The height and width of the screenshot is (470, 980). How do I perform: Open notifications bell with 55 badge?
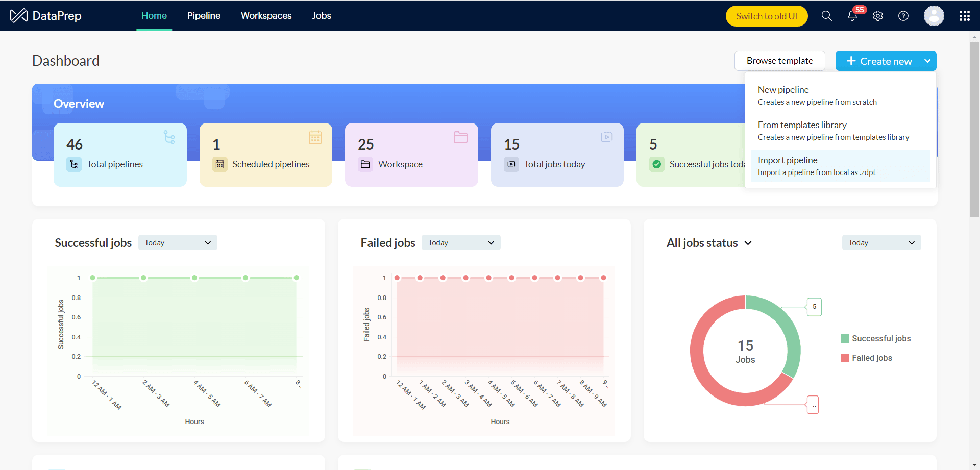(x=852, y=16)
